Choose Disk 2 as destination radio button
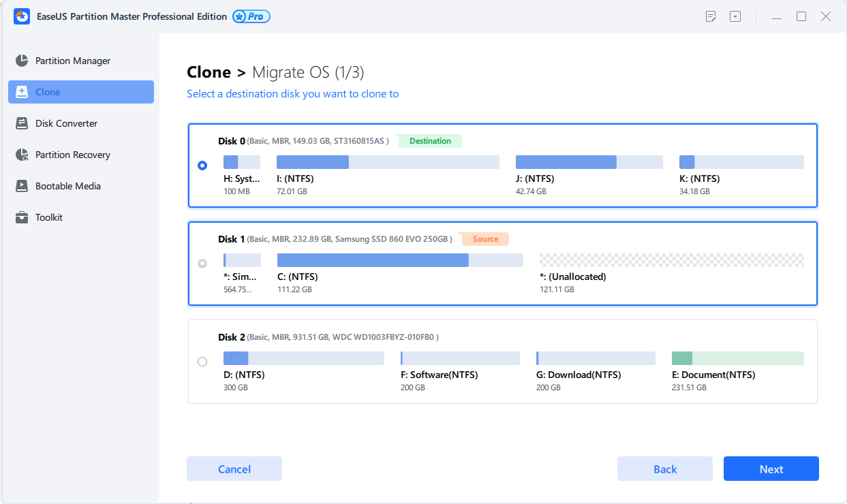The width and height of the screenshot is (847, 504). [202, 362]
